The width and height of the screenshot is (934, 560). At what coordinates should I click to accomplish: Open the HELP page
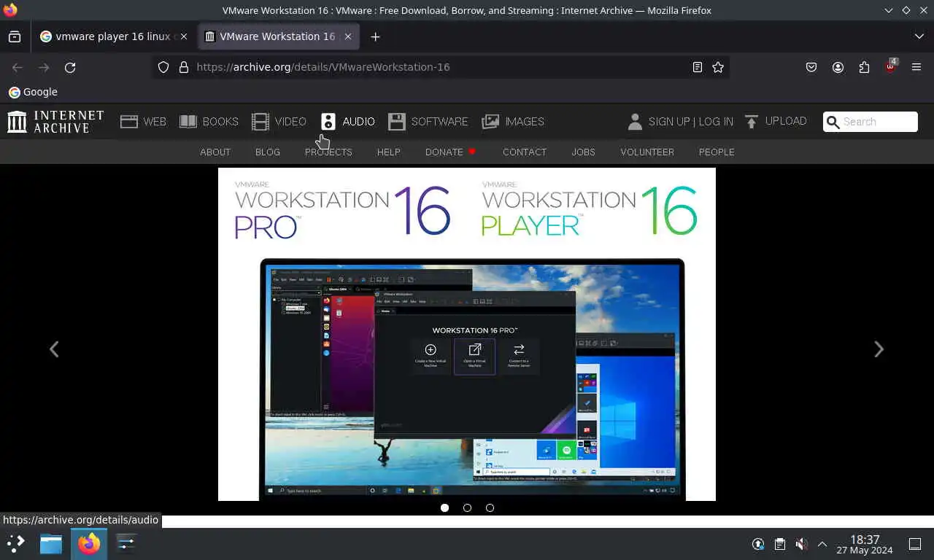[x=388, y=152]
